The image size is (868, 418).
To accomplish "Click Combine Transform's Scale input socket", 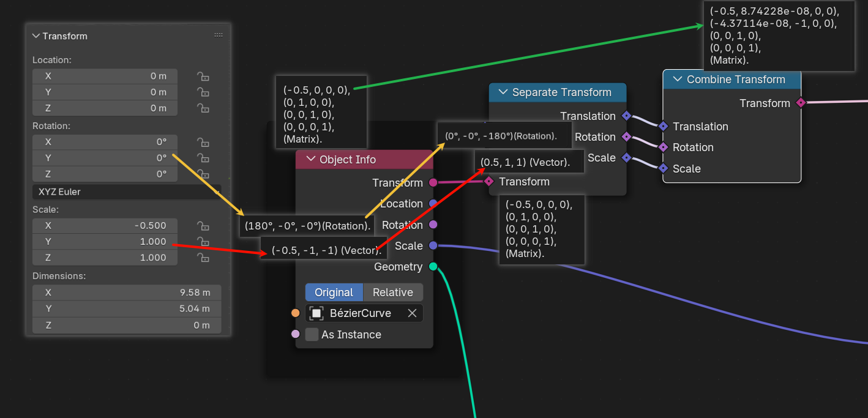I will point(663,168).
